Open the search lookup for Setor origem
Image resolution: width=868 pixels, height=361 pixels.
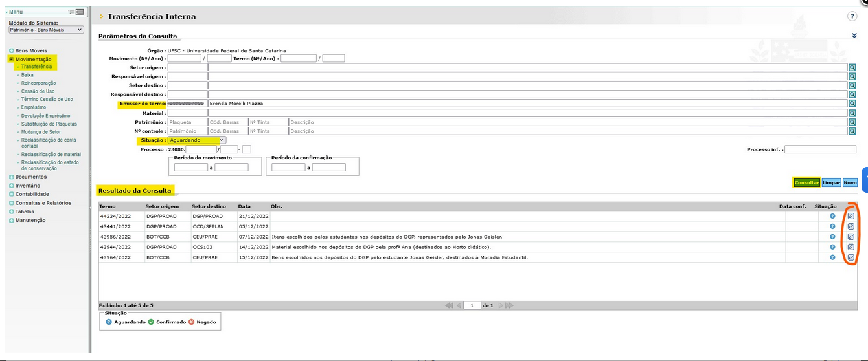(x=852, y=67)
